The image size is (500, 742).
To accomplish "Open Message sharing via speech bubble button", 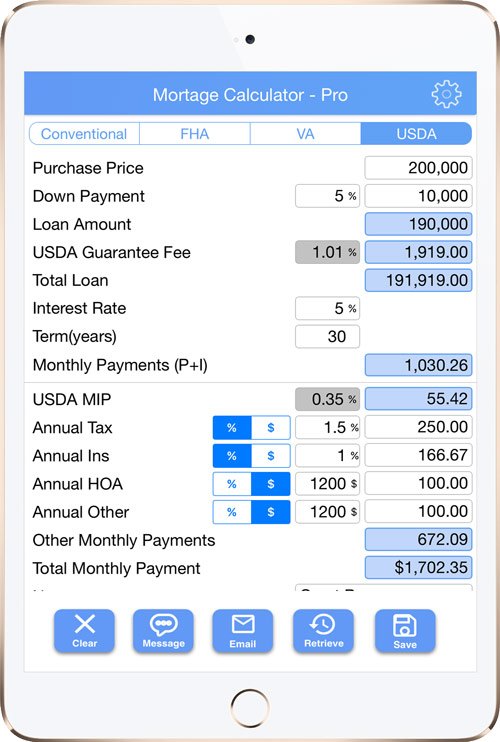I will [164, 631].
